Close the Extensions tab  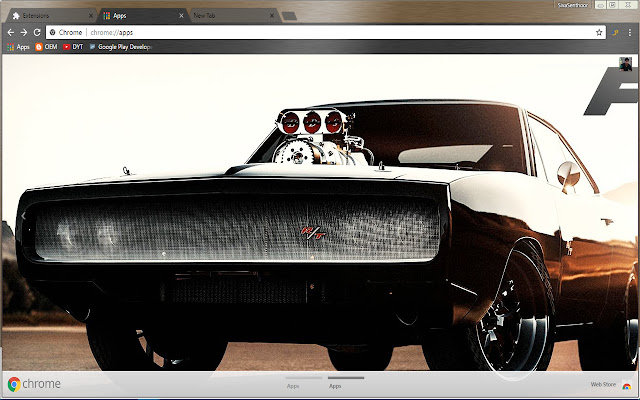point(91,16)
